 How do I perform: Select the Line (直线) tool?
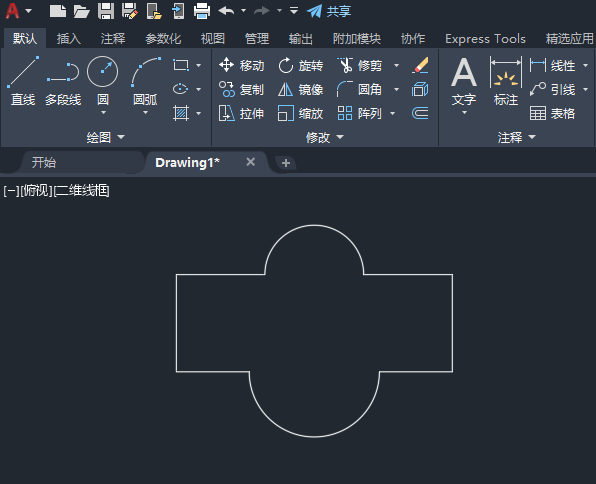coord(23,81)
